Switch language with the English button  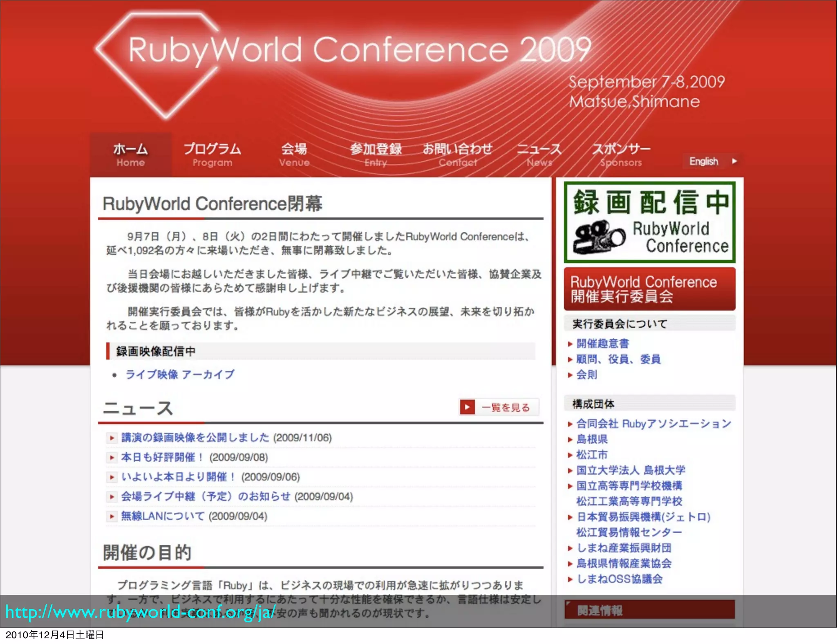coord(712,161)
